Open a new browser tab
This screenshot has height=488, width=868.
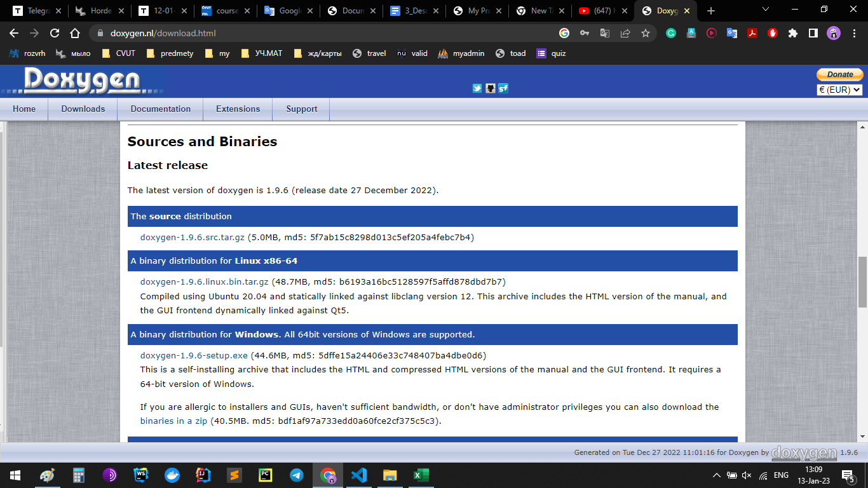(x=711, y=11)
